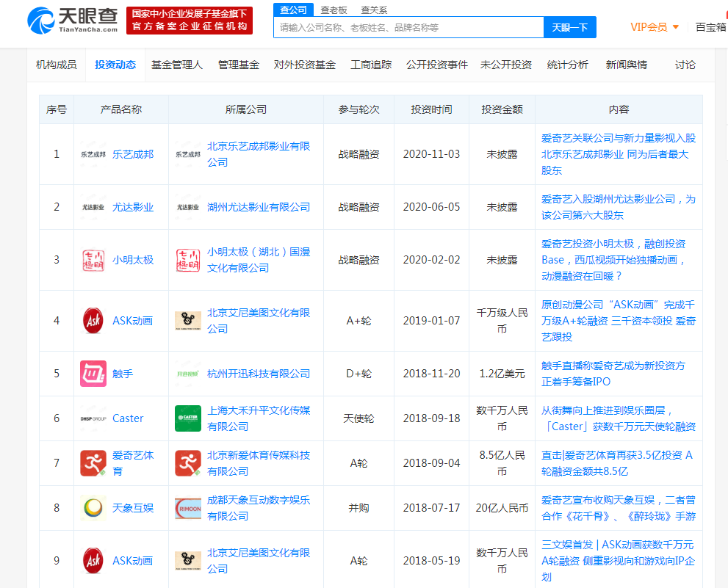The width and height of the screenshot is (728, 588).
Task: Open the 触手 product link
Action: click(x=123, y=374)
